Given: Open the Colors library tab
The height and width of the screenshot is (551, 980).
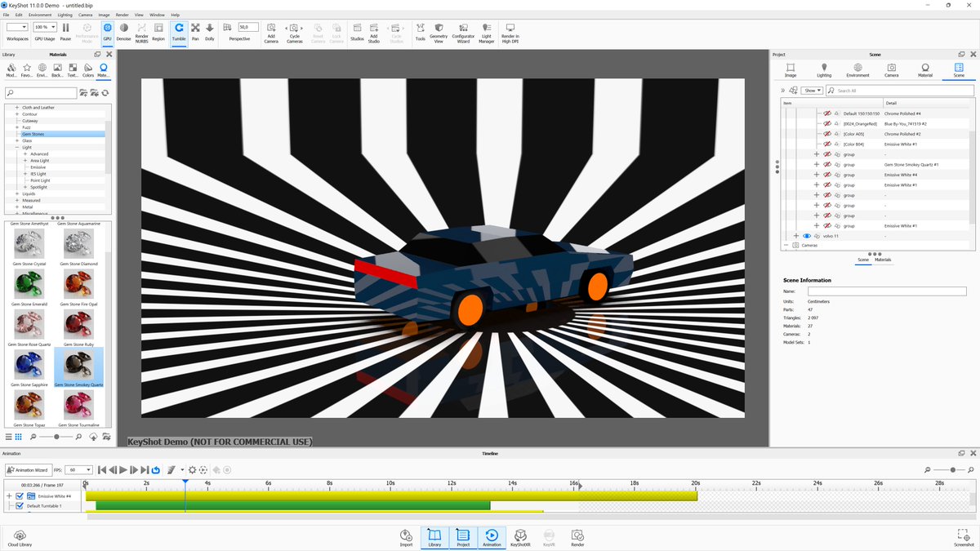Looking at the screenshot, I should 87,70.
